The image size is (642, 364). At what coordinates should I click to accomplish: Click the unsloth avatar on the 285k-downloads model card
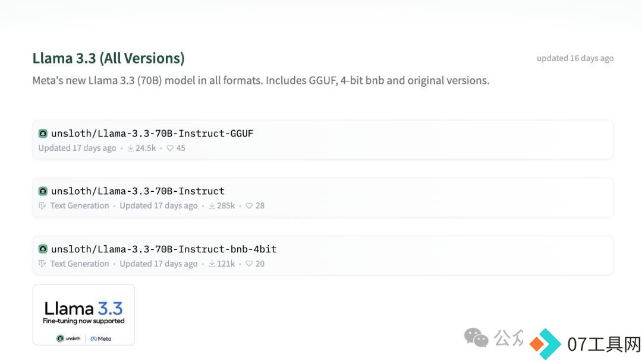[x=43, y=191]
